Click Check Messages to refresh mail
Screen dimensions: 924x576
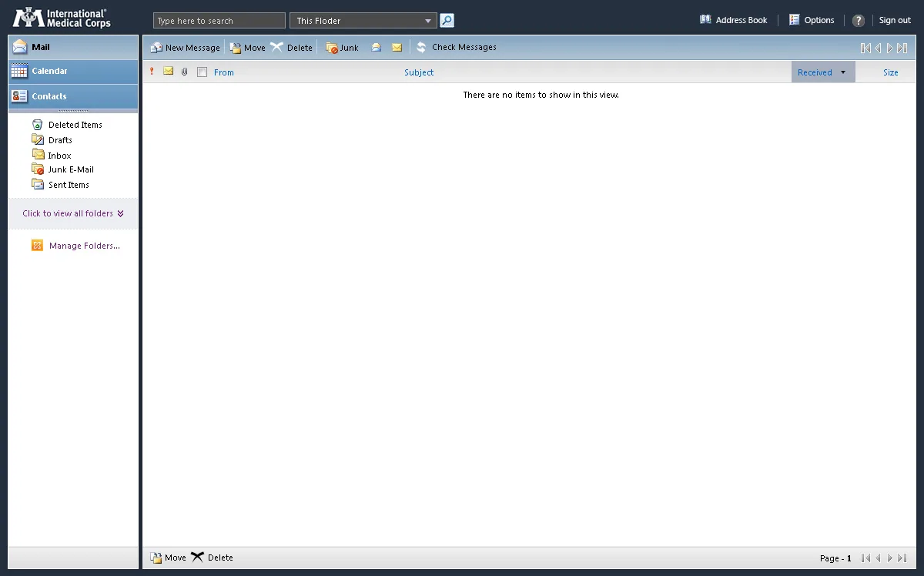[x=457, y=48]
